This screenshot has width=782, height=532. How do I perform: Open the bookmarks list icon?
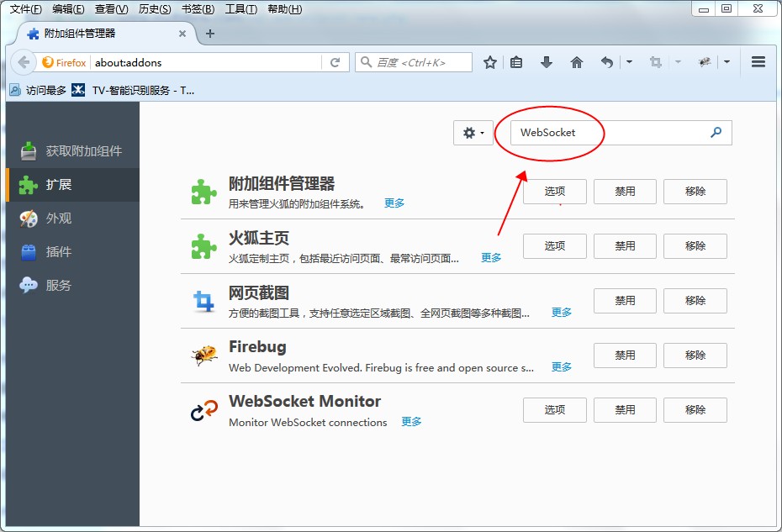516,62
